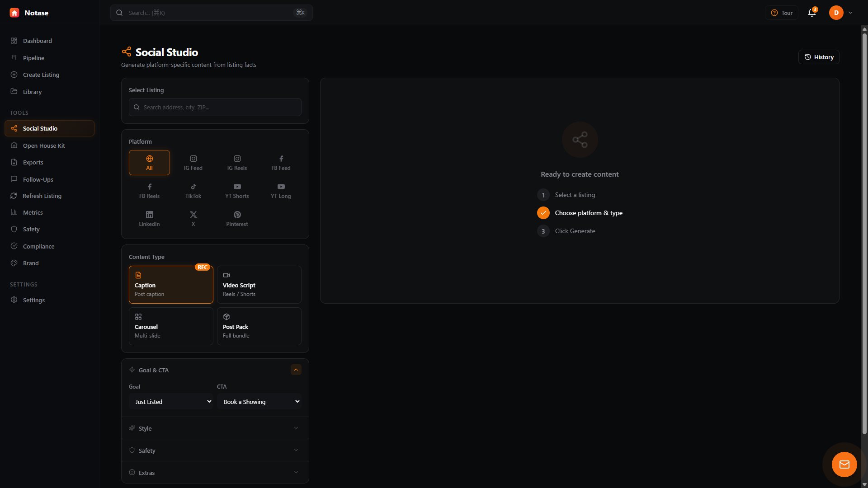Open the CTA dropdown showing Book a Showing
The height and width of the screenshot is (488, 868).
click(259, 401)
